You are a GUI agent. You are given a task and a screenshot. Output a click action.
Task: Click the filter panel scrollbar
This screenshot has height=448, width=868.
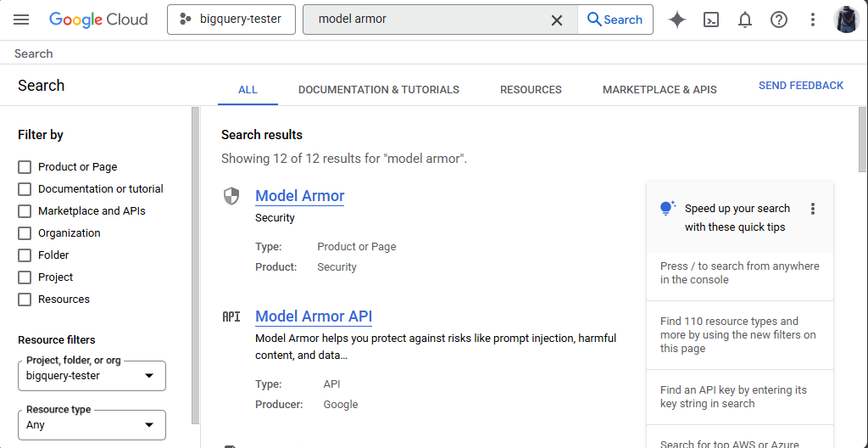pyautogui.click(x=195, y=266)
